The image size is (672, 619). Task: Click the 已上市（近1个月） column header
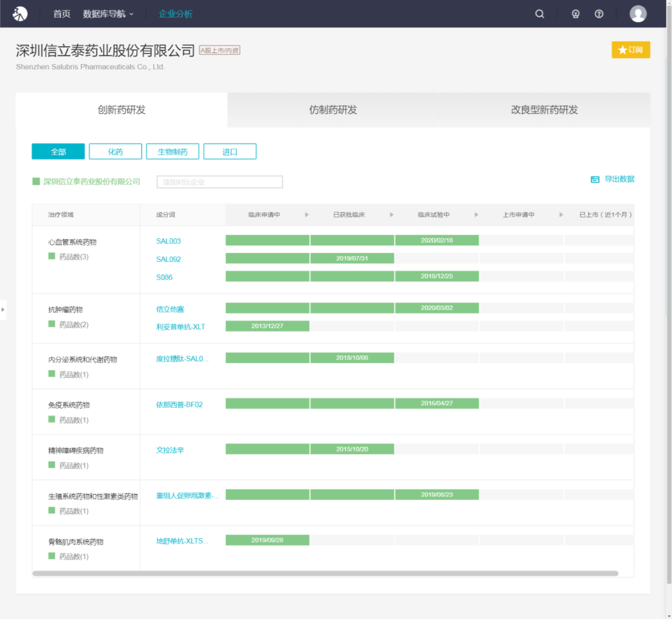[605, 215]
